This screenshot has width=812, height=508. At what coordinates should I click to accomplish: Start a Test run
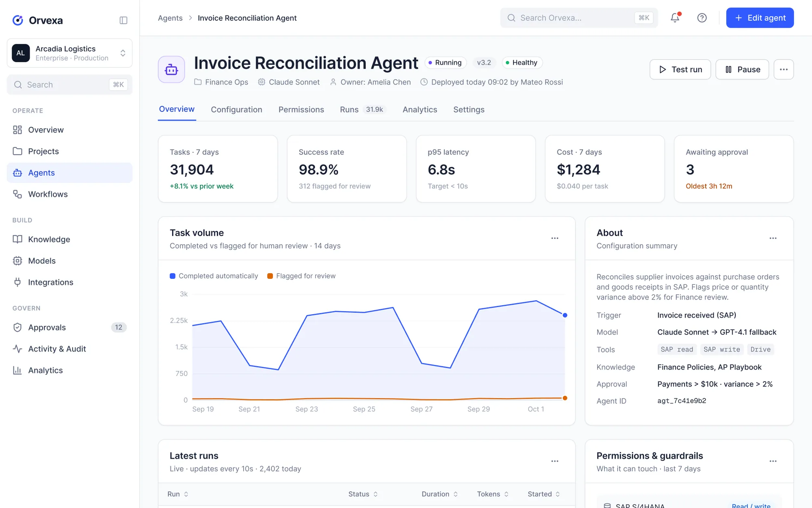pos(680,69)
